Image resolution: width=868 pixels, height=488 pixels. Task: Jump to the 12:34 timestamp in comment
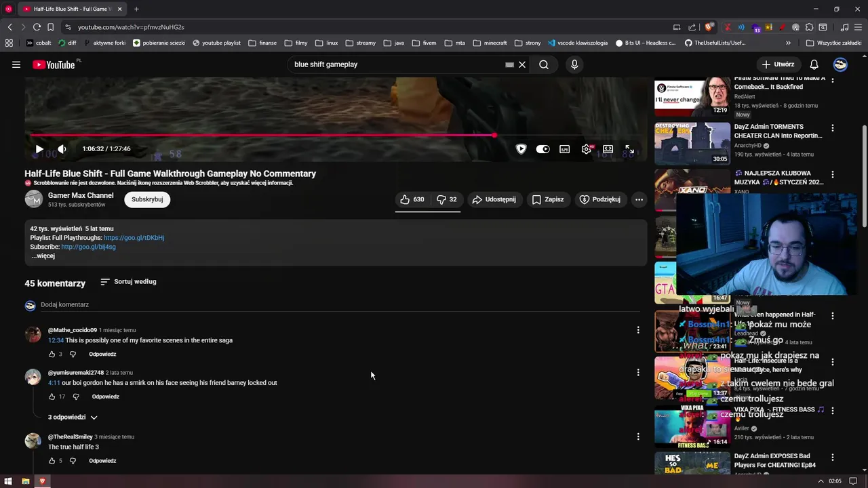pos(56,340)
